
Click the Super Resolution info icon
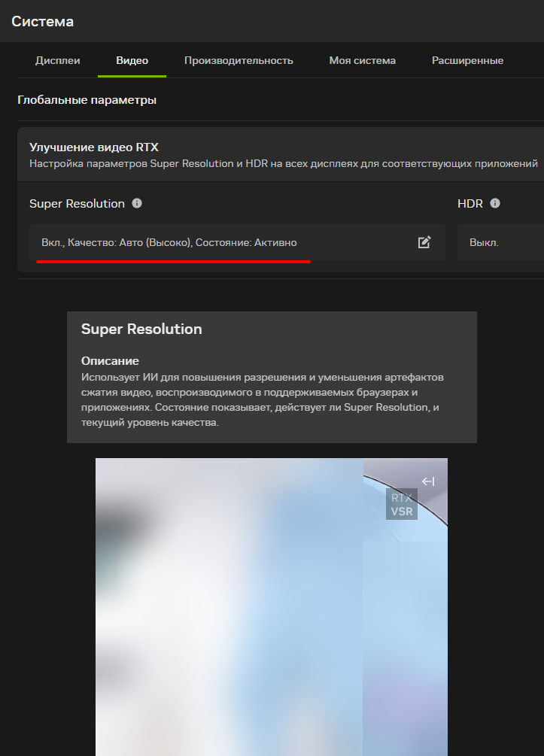pos(137,203)
